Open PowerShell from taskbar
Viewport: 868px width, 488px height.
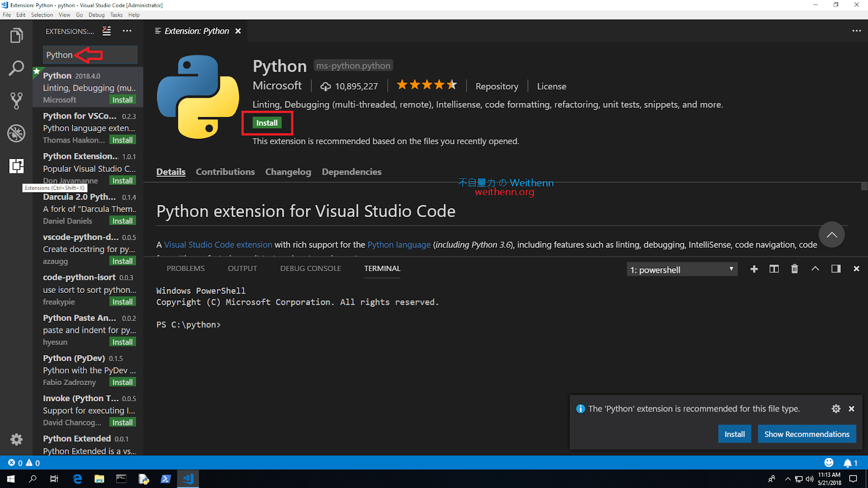[x=166, y=479]
